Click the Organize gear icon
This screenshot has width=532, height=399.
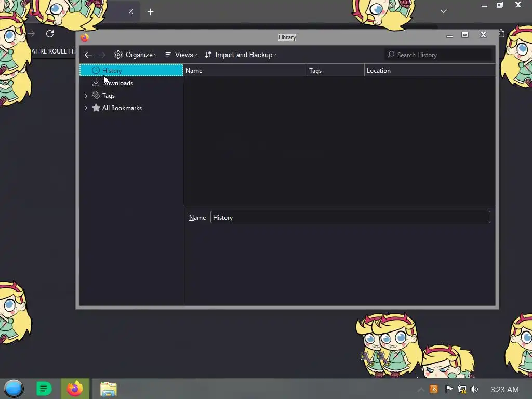coord(118,55)
